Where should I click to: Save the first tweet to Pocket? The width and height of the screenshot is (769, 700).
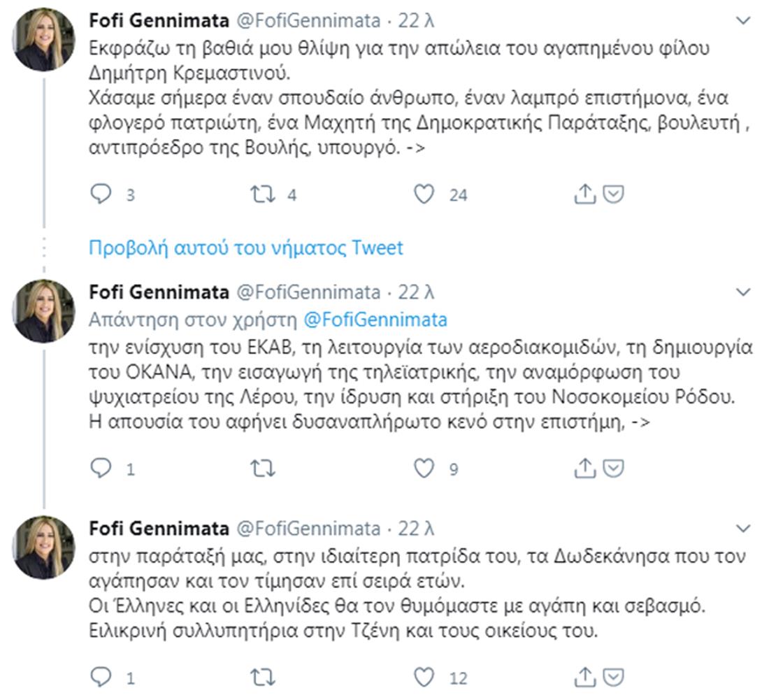point(613,194)
